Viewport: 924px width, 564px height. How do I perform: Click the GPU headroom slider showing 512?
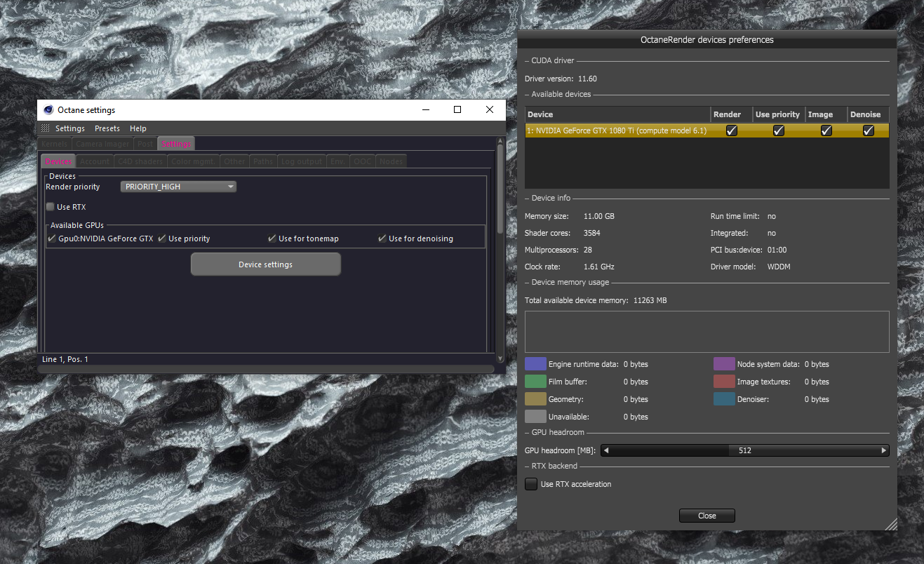(745, 450)
